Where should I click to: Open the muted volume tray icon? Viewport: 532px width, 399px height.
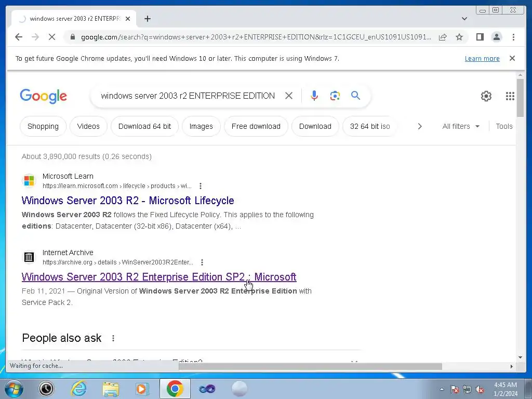click(480, 389)
